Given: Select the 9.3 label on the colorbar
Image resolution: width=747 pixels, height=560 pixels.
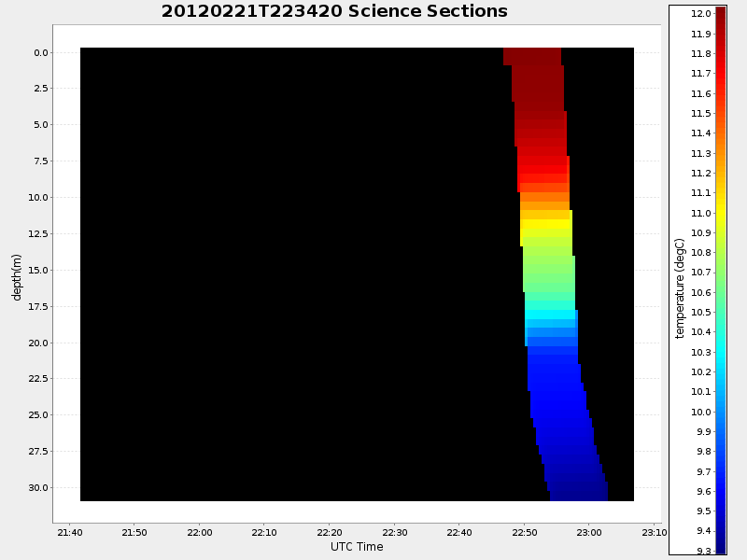Looking at the screenshot, I should point(703,552).
